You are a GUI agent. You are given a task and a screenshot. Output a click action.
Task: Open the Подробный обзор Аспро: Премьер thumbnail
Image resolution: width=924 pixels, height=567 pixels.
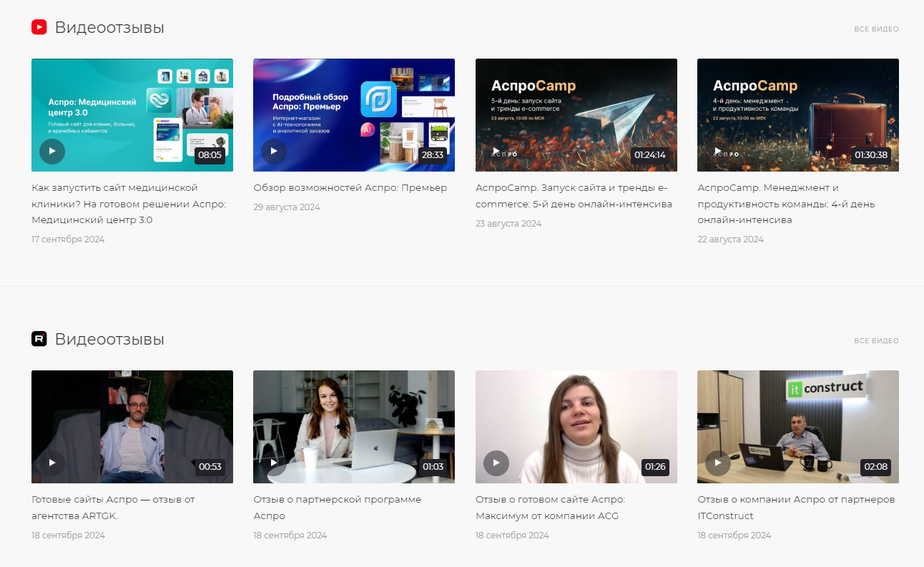point(354,115)
